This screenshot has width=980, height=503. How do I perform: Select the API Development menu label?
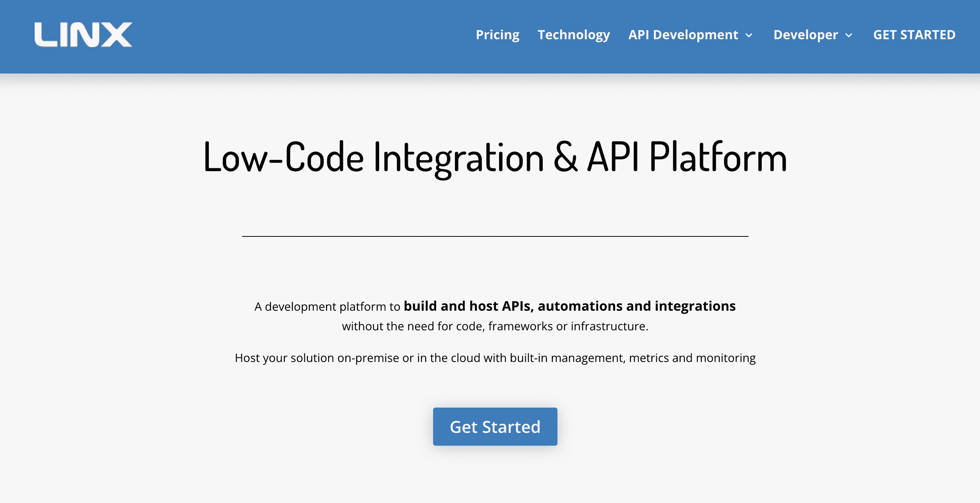click(x=683, y=35)
